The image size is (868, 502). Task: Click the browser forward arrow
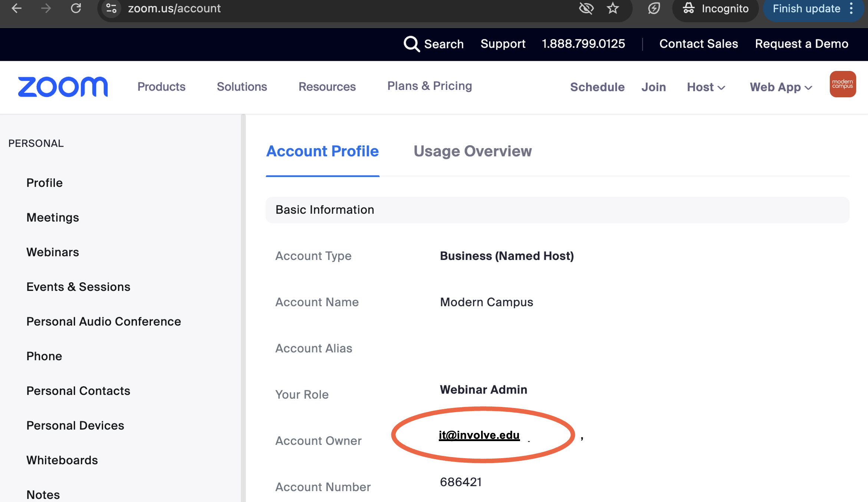pos(46,8)
